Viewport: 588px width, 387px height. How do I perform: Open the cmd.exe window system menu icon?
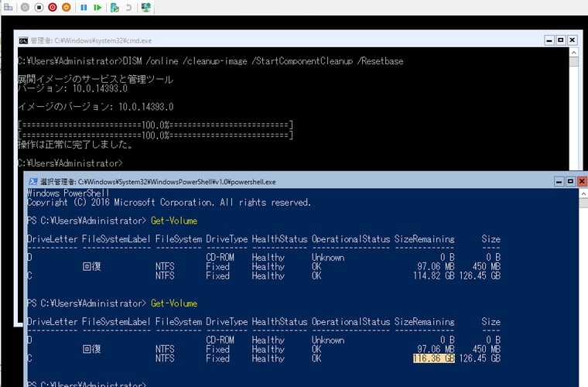23,40
